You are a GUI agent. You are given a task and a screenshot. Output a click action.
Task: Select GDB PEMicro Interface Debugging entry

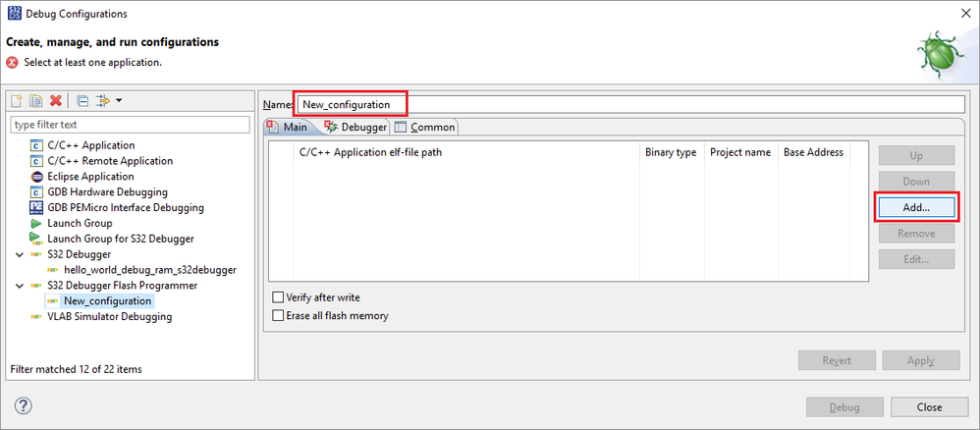tap(125, 207)
